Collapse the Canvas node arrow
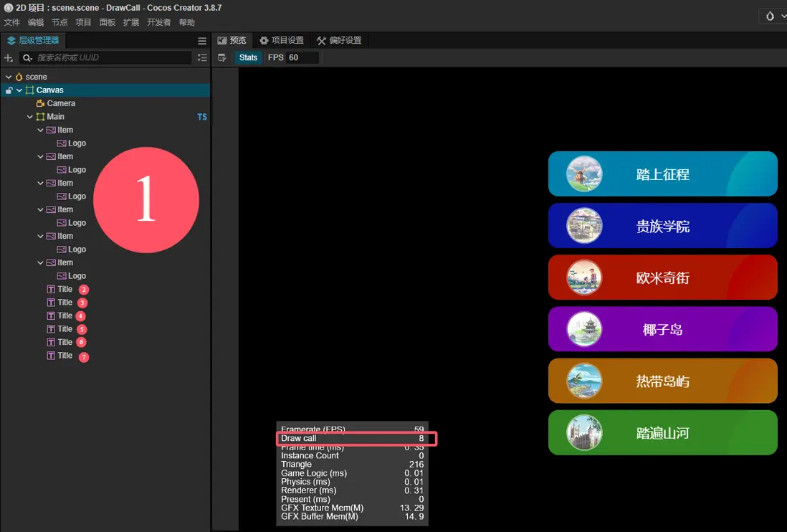The height and width of the screenshot is (532, 787). click(x=19, y=90)
